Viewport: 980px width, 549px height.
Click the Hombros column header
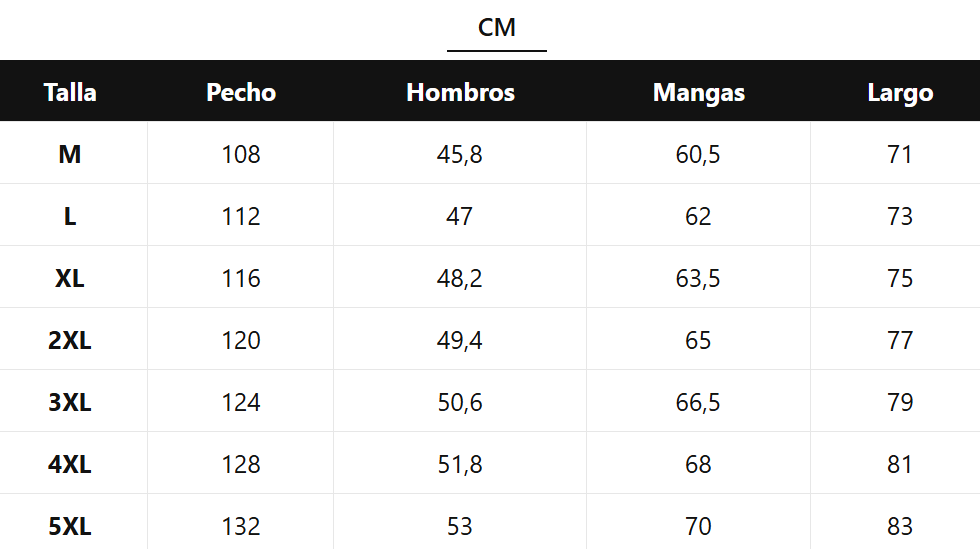pyautogui.click(x=460, y=93)
